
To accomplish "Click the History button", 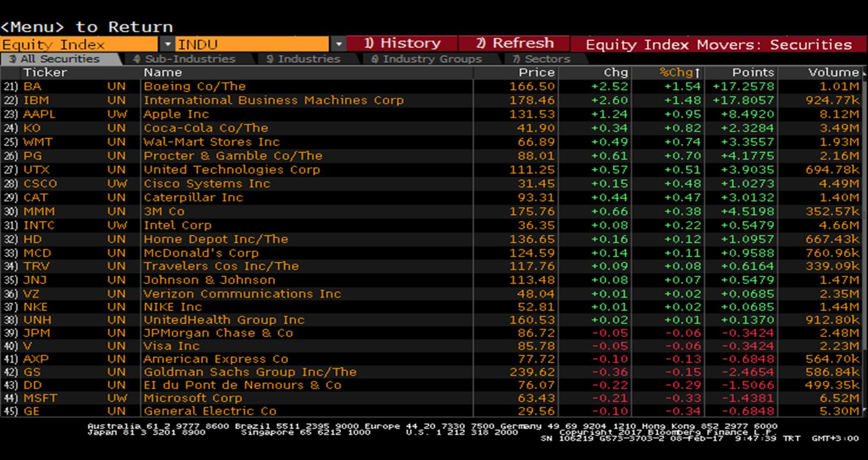I will pos(402,44).
